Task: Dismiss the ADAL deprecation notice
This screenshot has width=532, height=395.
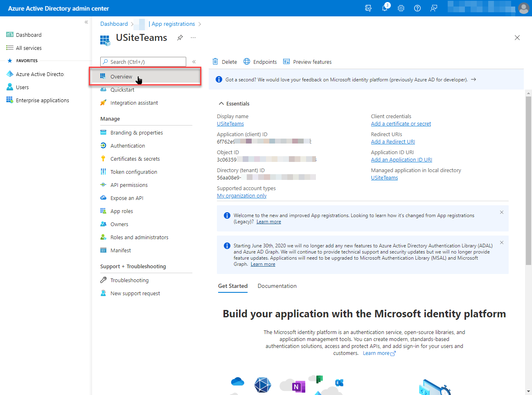Action: click(502, 242)
